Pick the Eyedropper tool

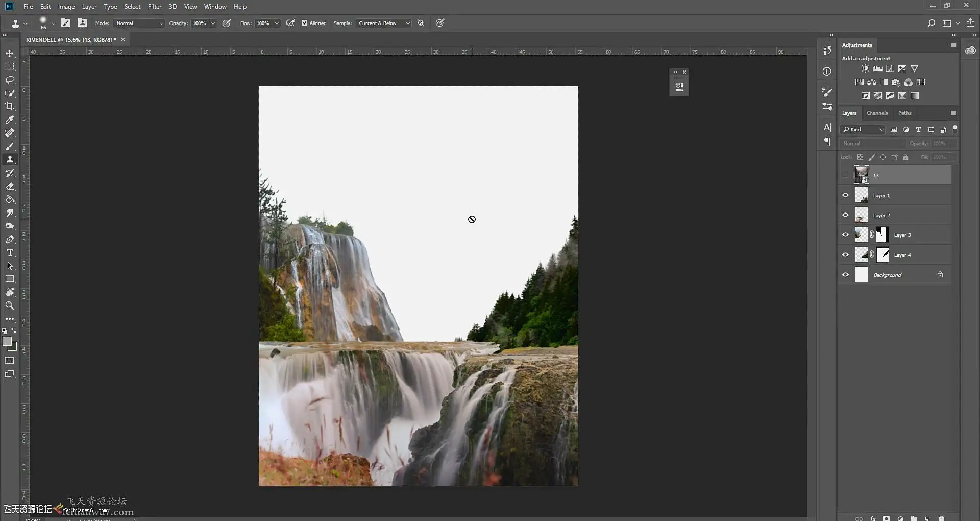pos(10,120)
